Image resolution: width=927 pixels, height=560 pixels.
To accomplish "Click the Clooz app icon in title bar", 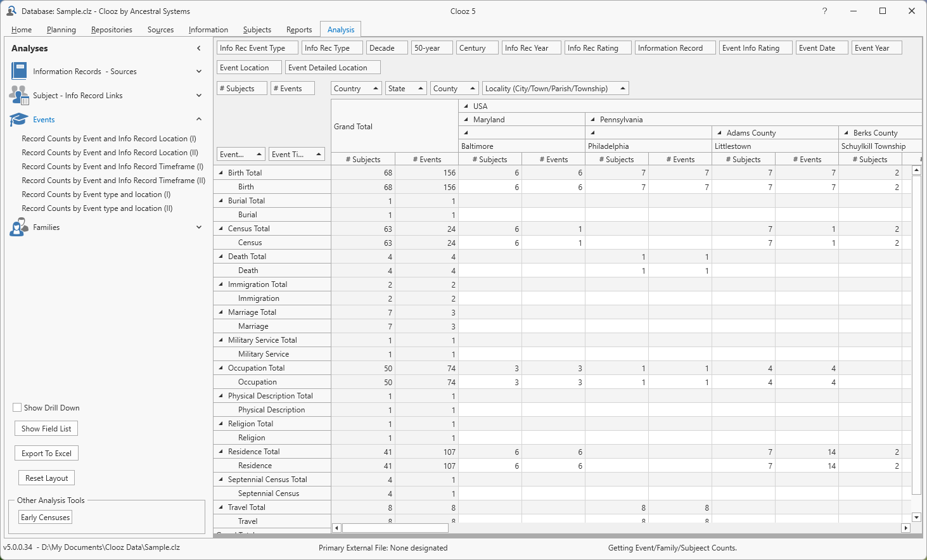I will click(11, 11).
